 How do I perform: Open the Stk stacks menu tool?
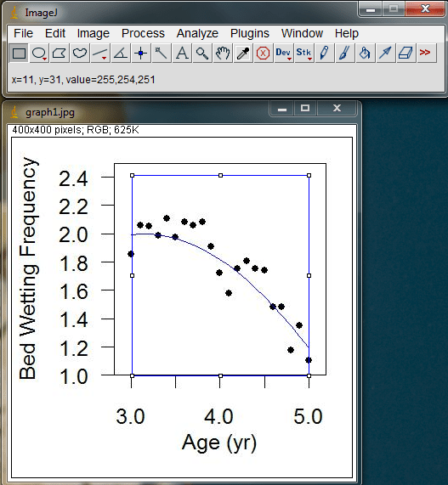(304, 54)
